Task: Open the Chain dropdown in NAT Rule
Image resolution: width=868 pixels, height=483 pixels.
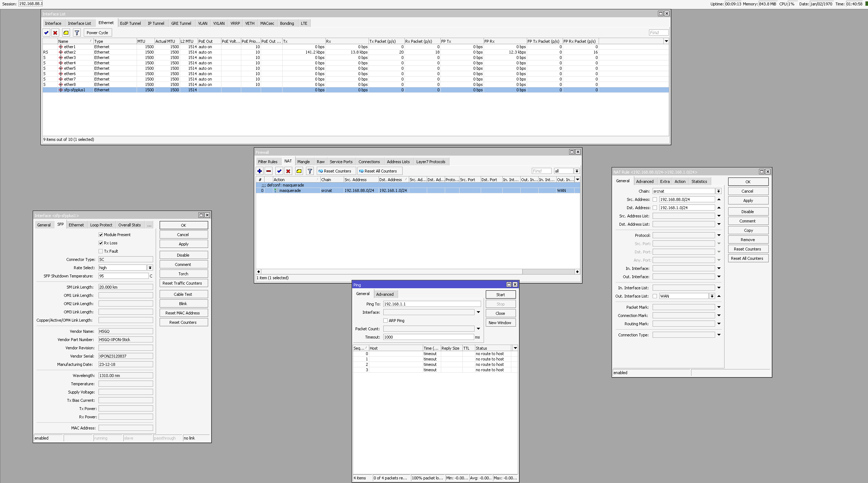Action: click(x=718, y=191)
